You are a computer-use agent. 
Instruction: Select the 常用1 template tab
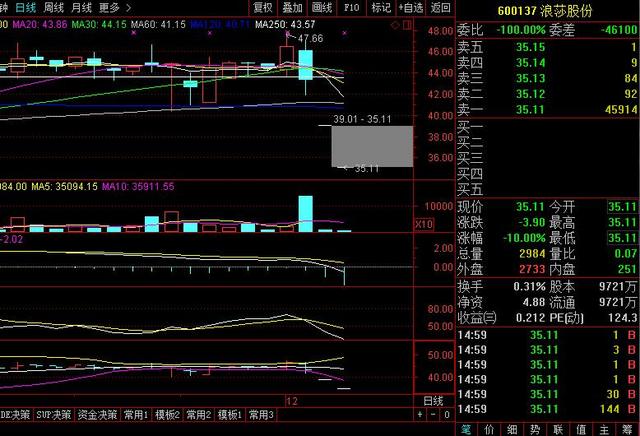(x=136, y=415)
